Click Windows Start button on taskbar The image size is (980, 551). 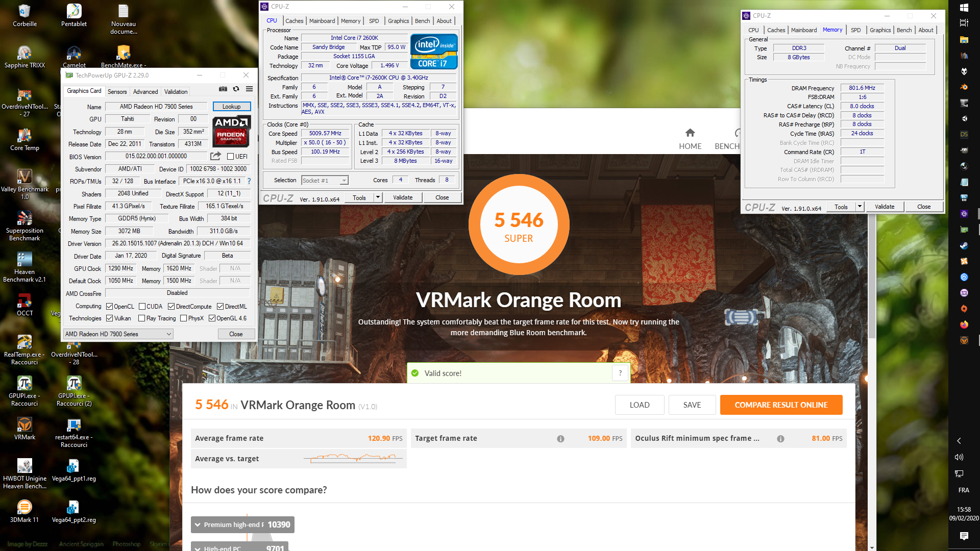(x=964, y=8)
